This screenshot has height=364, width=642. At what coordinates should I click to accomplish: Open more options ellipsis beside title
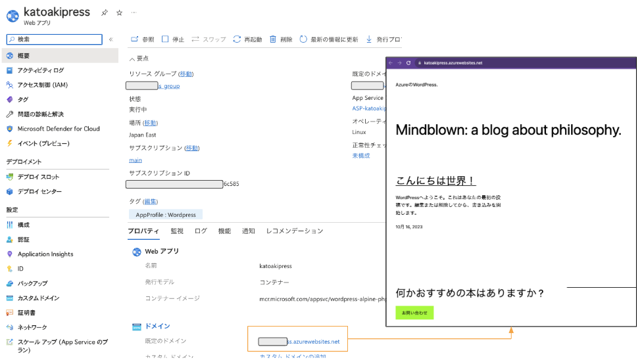tap(134, 12)
